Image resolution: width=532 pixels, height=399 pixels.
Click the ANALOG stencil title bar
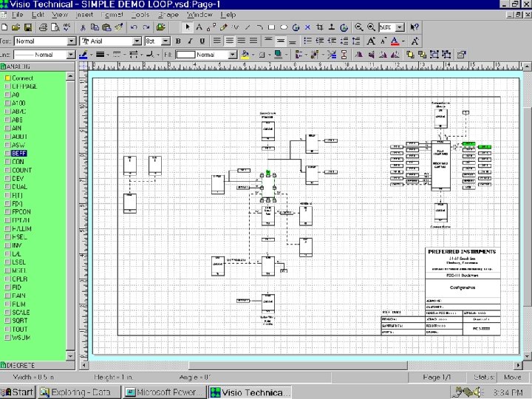tap(38, 66)
